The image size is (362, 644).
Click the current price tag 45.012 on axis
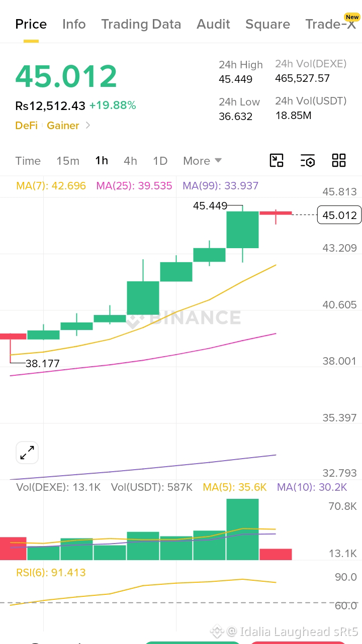tap(339, 215)
